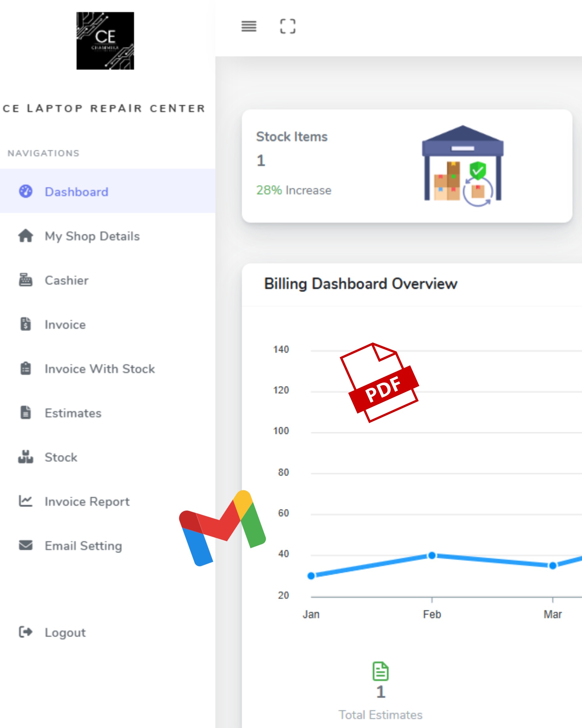Click the Invoice Report chart icon
Image resolution: width=582 pixels, height=728 pixels.
(26, 501)
